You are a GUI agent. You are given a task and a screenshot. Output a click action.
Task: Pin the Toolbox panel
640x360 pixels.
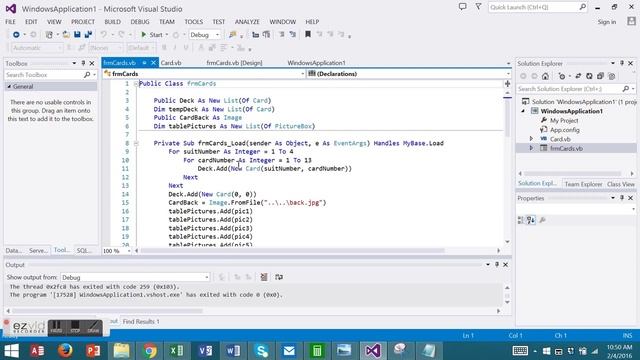click(x=83, y=63)
